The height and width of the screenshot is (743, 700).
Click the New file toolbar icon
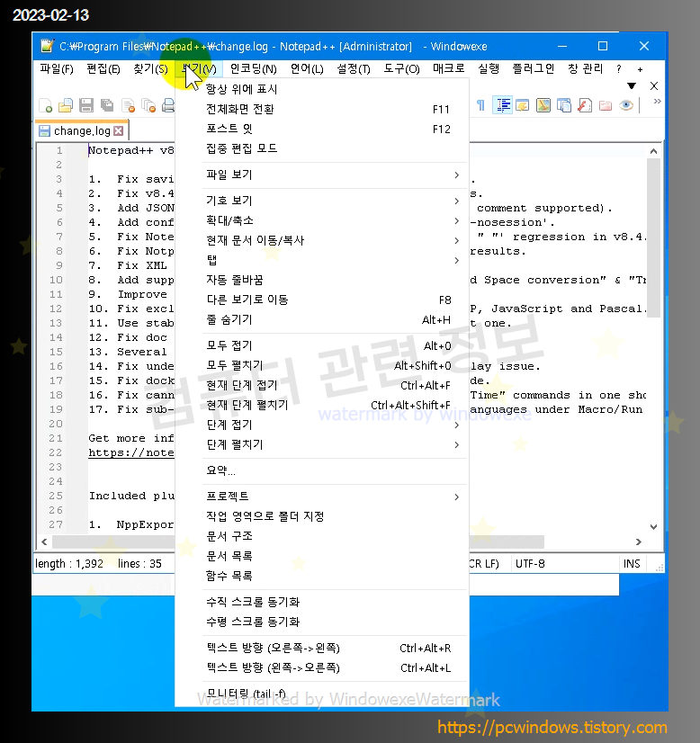coord(46,105)
